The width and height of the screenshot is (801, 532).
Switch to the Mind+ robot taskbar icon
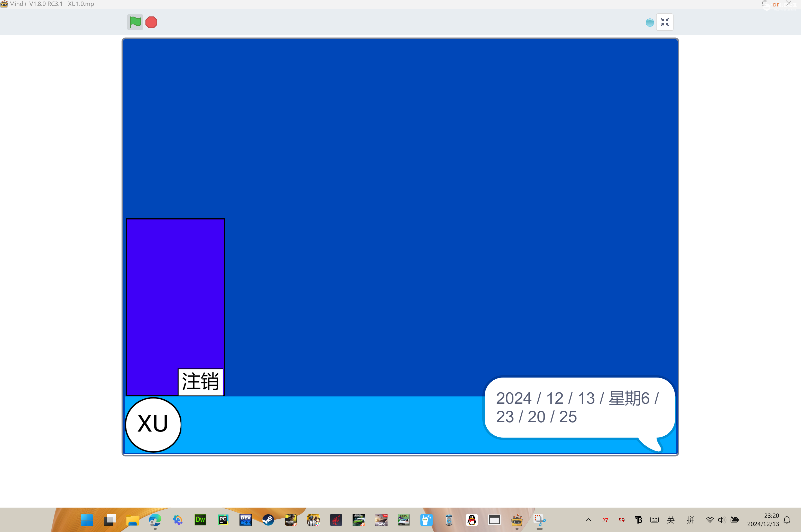tap(517, 520)
